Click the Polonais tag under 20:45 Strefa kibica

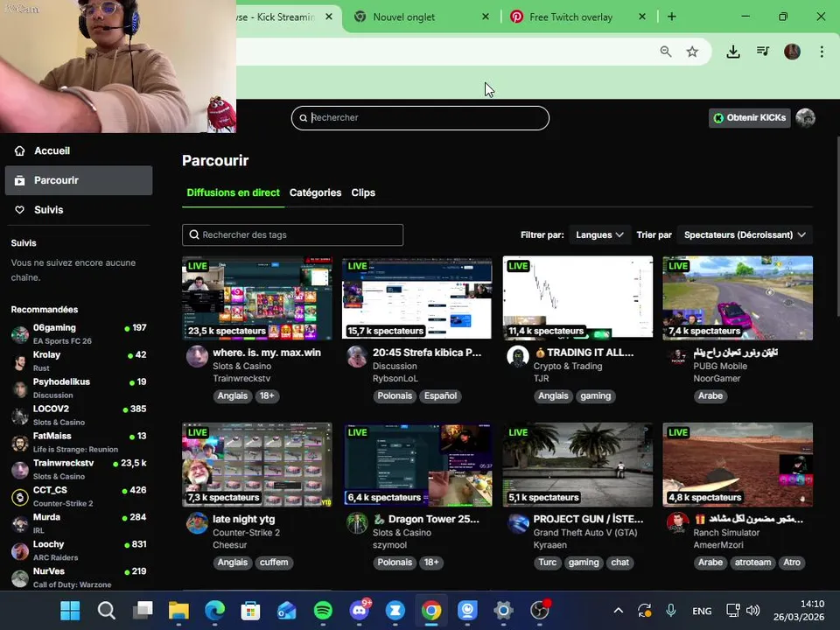(395, 395)
